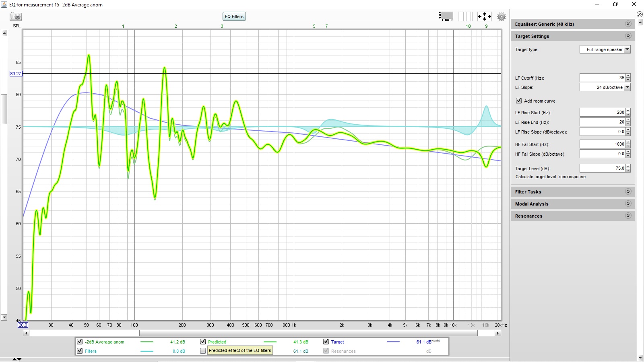
Task: Click the Predicted trace line swatch
Action: coord(270,342)
